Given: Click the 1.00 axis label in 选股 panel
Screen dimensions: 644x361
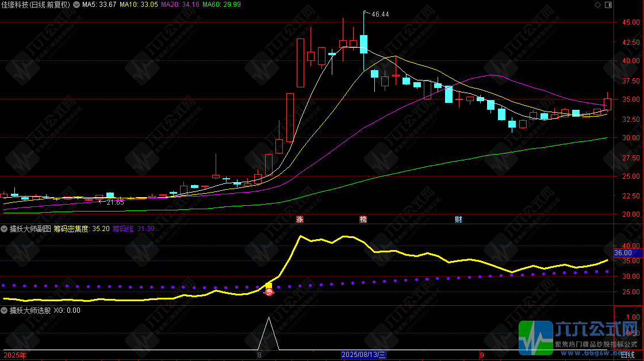Looking at the screenshot, I should click(x=633, y=317).
